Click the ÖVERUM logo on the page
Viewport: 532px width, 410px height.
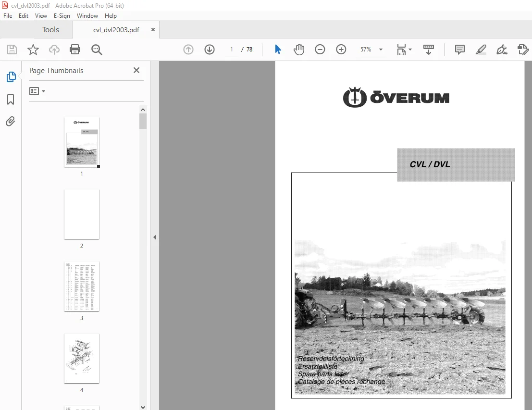tap(396, 98)
